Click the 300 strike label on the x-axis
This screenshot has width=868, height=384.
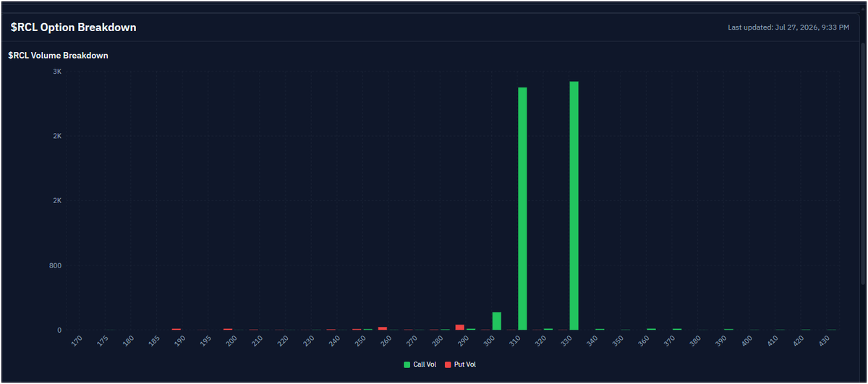coord(488,341)
